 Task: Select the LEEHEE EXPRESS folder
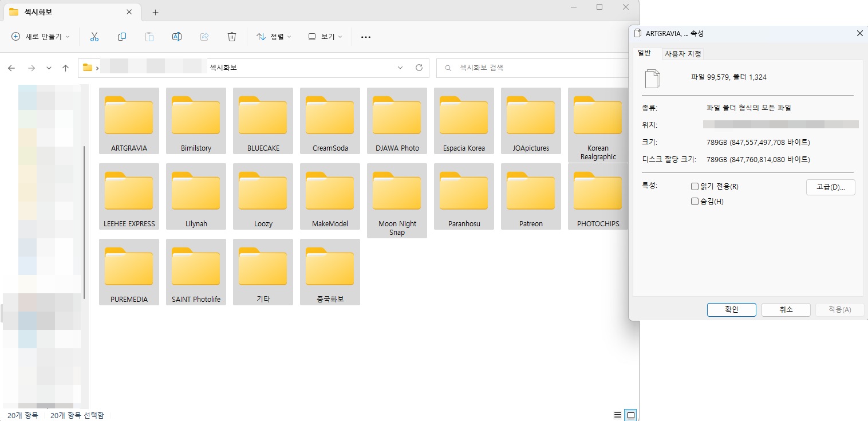coord(129,196)
